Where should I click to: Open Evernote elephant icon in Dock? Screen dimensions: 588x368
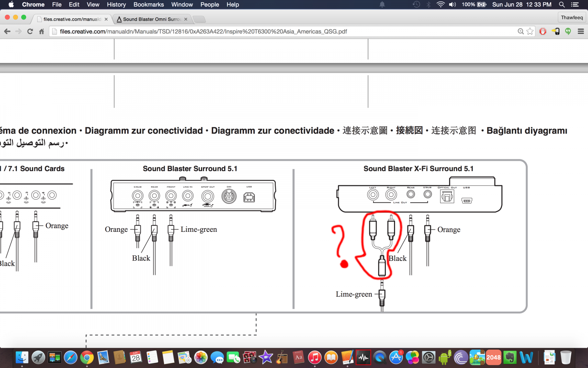click(510, 357)
